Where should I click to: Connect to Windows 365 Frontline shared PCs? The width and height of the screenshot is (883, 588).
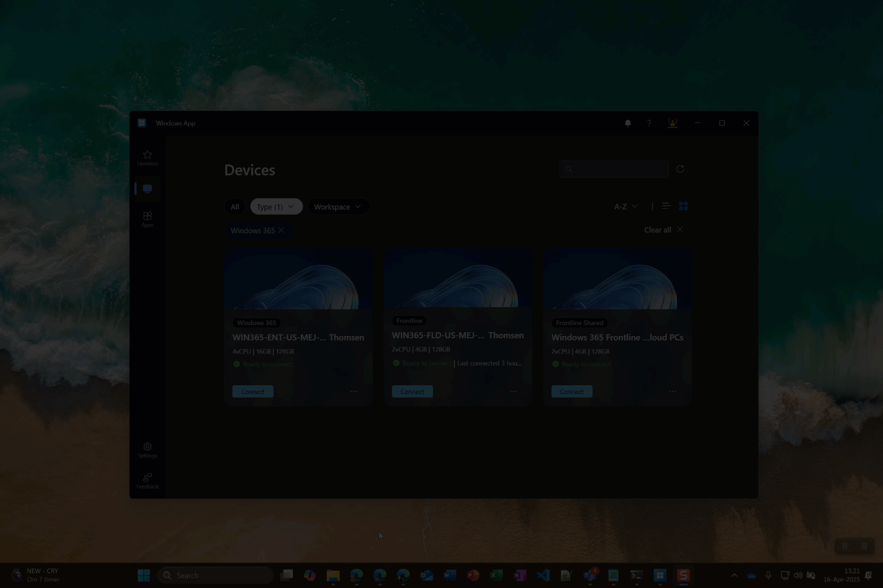(572, 392)
